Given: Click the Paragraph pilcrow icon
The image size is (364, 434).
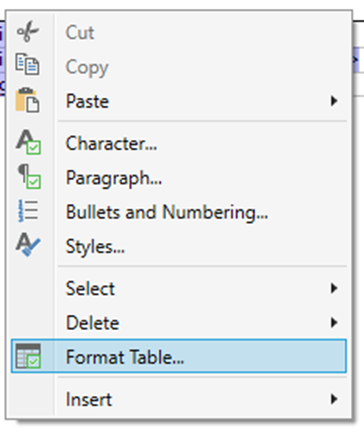Looking at the screenshot, I should (29, 177).
